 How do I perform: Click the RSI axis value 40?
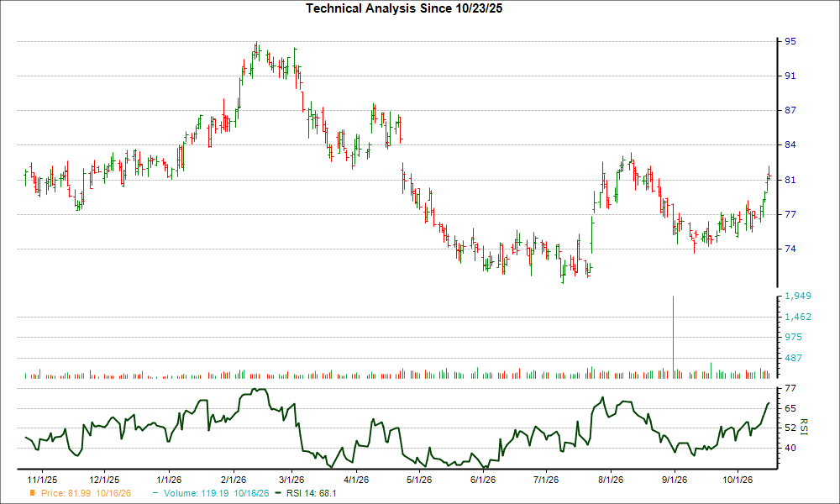(790, 448)
